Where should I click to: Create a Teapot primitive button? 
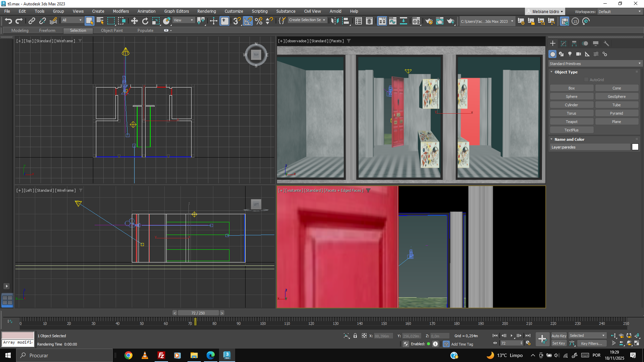pos(572,122)
